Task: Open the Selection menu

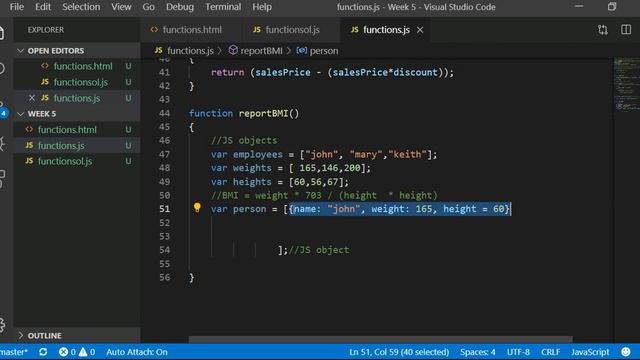Action: pyautogui.click(x=81, y=7)
